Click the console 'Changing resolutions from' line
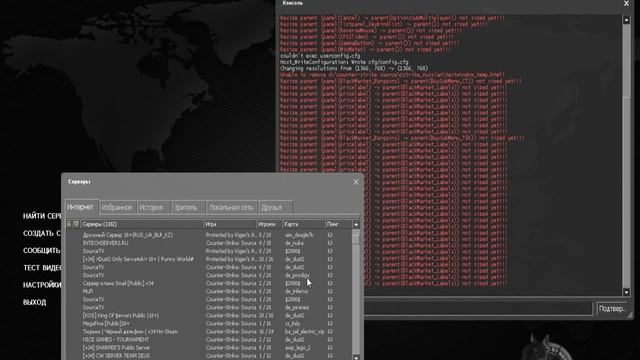 (354, 69)
